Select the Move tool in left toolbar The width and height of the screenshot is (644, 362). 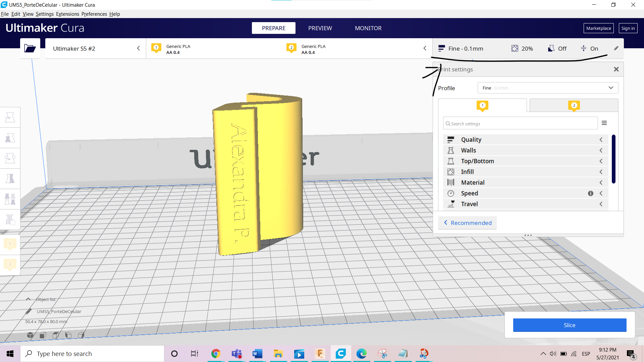10,117
